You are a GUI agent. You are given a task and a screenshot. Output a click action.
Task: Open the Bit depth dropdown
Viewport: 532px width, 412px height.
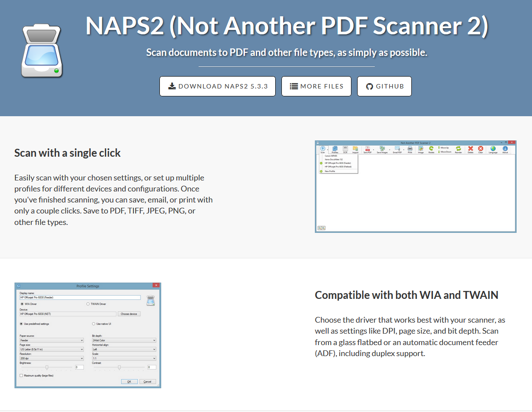click(124, 340)
